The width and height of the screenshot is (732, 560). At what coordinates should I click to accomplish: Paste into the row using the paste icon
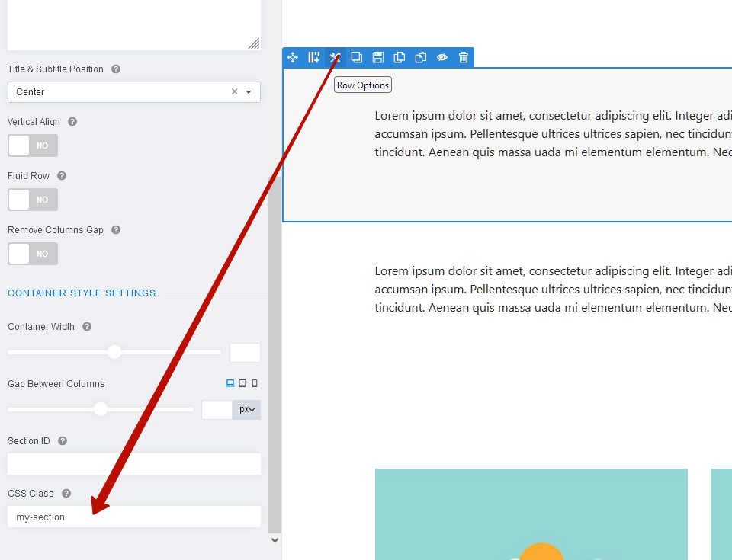click(420, 57)
